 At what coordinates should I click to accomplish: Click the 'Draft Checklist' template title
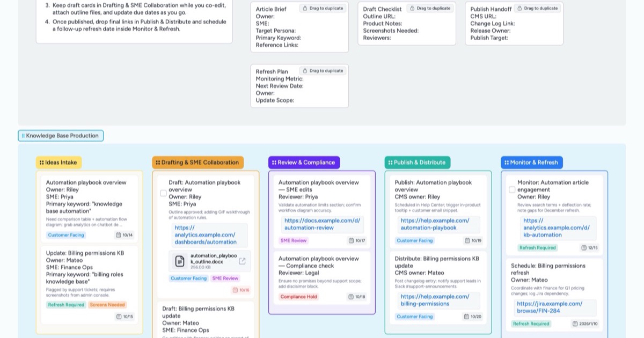point(383,9)
